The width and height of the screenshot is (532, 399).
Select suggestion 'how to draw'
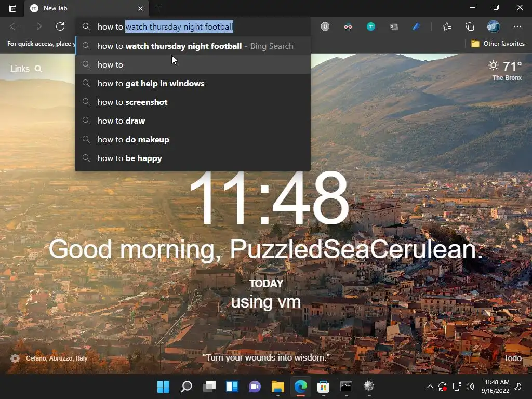pyautogui.click(x=192, y=121)
